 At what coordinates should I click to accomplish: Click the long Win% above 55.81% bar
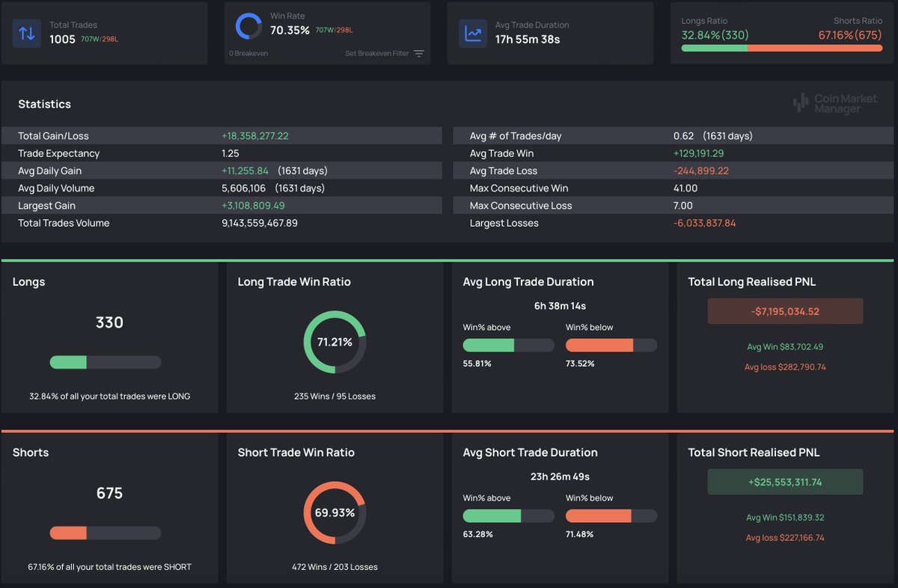[509, 345]
